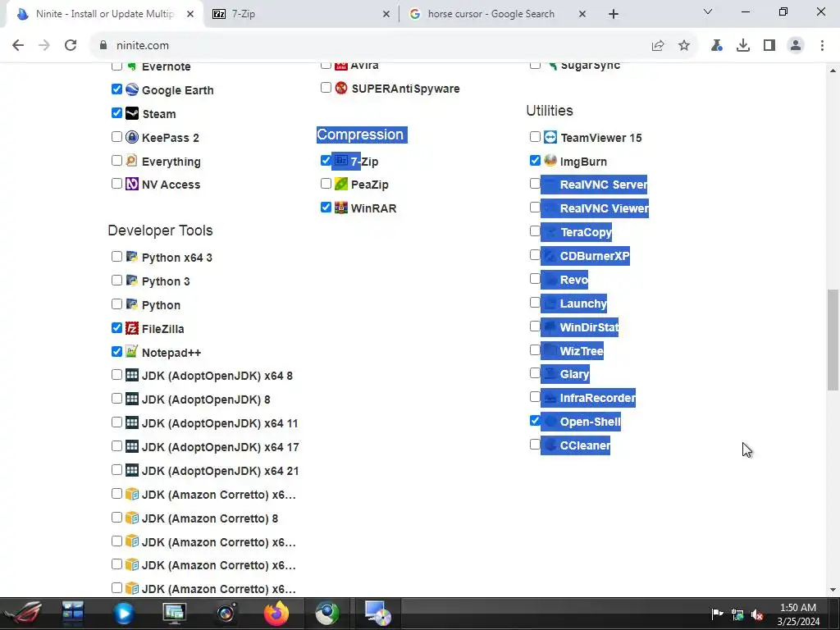Check the PeaZip checkbox

pos(326,184)
